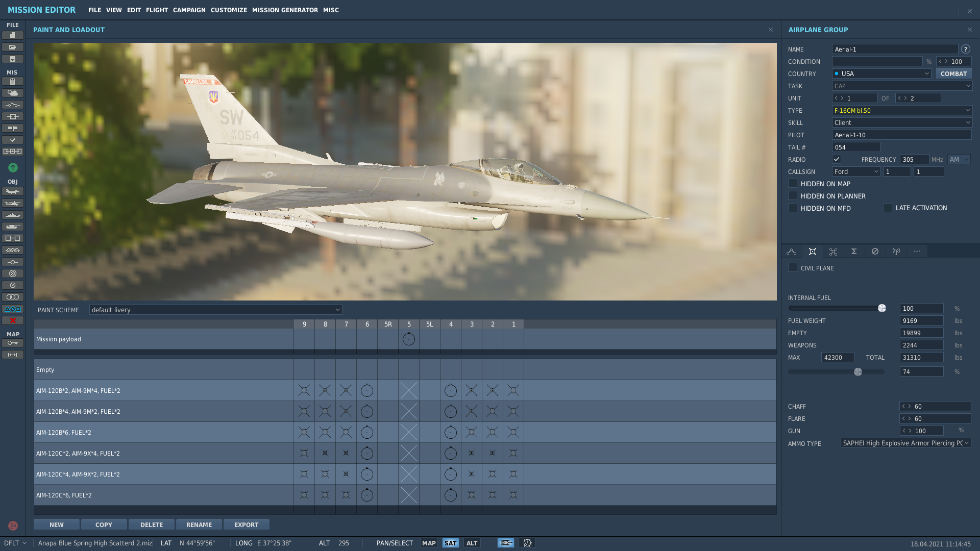Select the ship group tool
This screenshot has height=551, width=980.
click(x=13, y=215)
